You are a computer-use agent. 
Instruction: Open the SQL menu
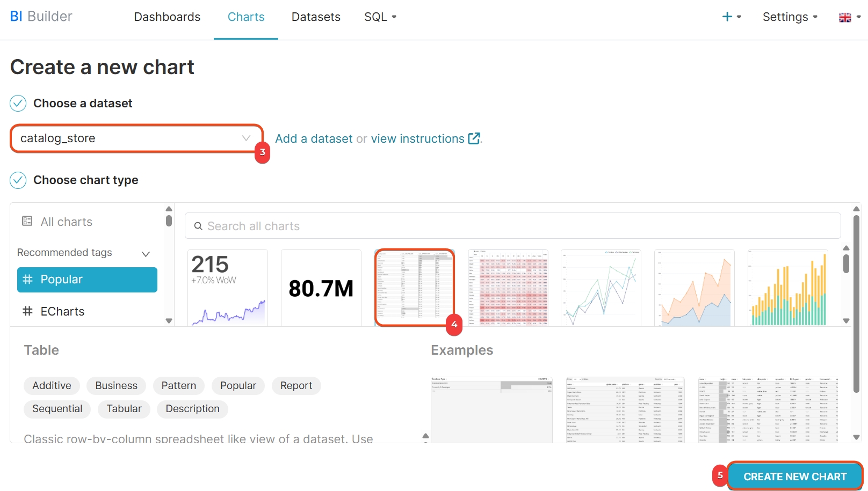[x=380, y=17]
